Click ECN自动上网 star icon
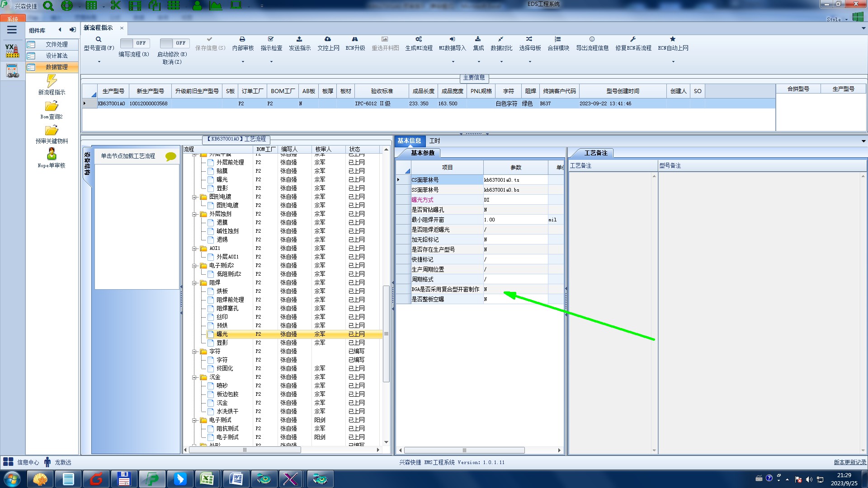This screenshot has width=868, height=488. [x=673, y=39]
